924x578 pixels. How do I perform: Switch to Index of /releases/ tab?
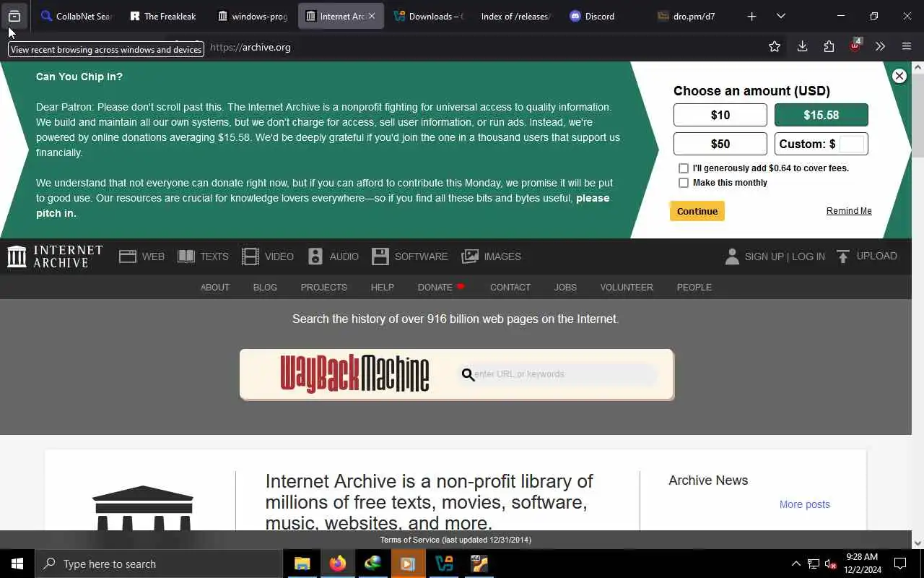(x=515, y=16)
